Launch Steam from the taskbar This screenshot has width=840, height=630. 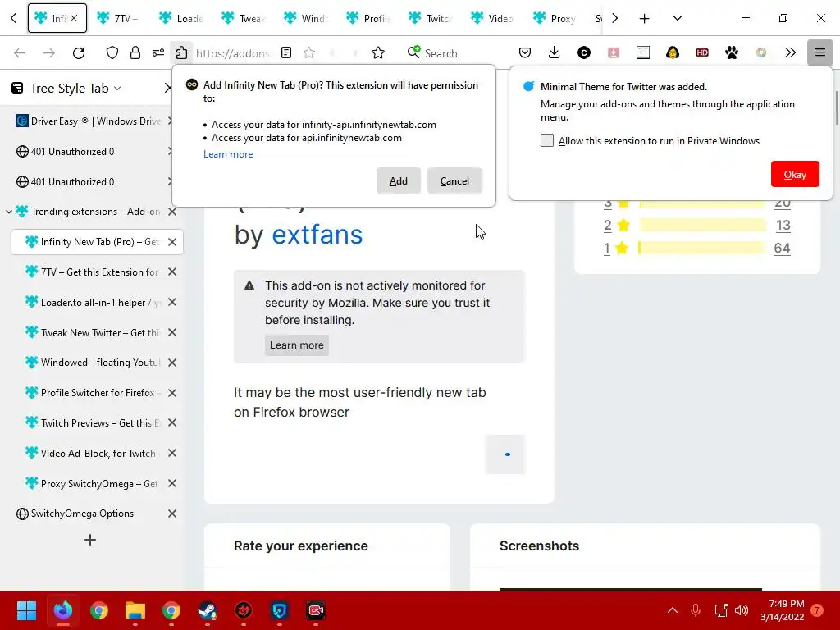point(208,610)
